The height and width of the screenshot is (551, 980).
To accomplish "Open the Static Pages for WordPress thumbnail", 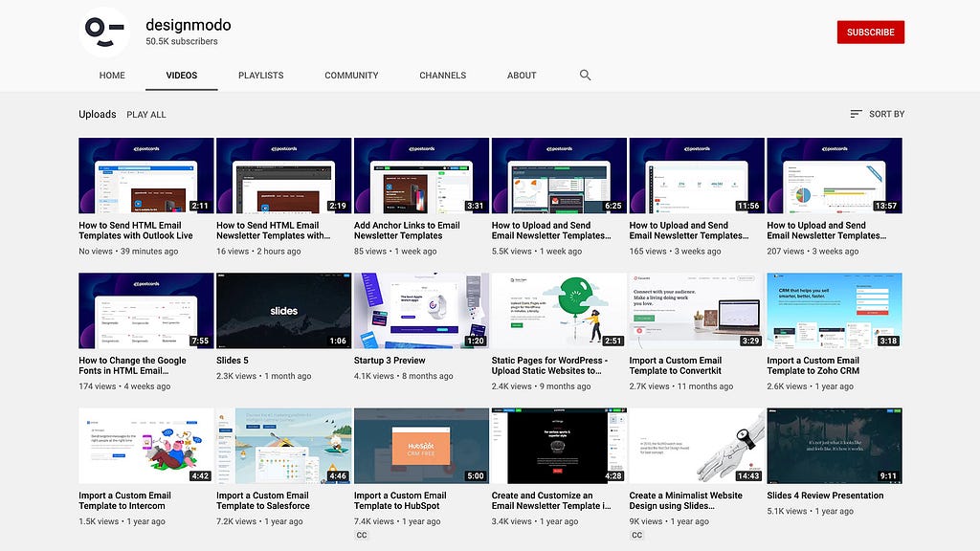I will [559, 311].
